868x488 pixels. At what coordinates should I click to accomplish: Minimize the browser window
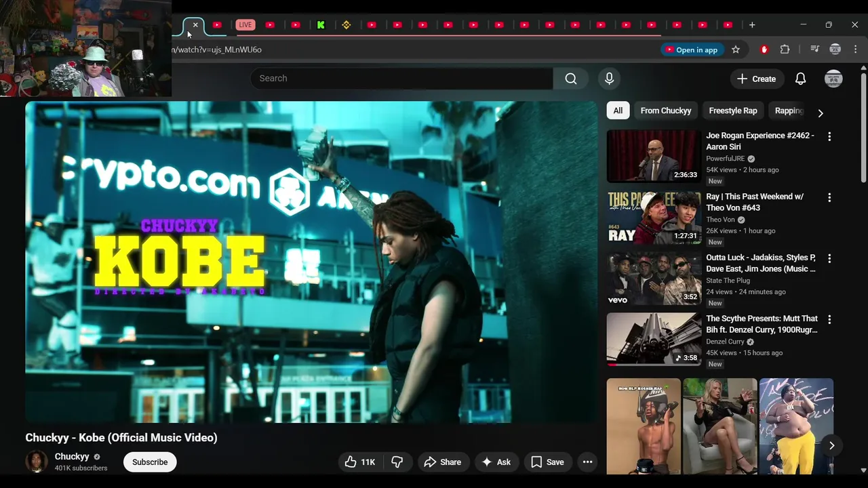pyautogui.click(x=803, y=25)
